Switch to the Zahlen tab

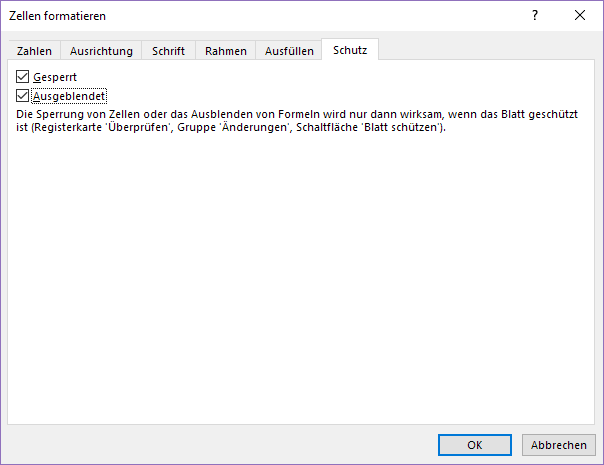coord(34,51)
